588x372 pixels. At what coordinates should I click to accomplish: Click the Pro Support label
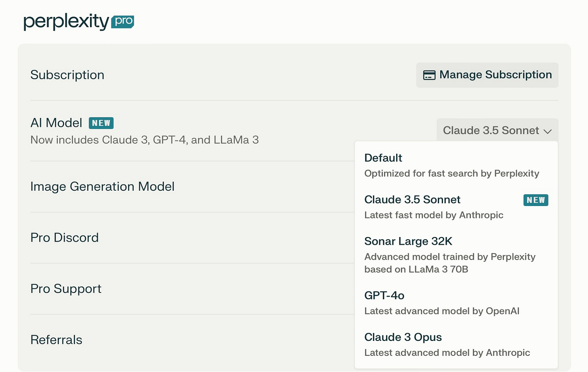pyautogui.click(x=66, y=289)
